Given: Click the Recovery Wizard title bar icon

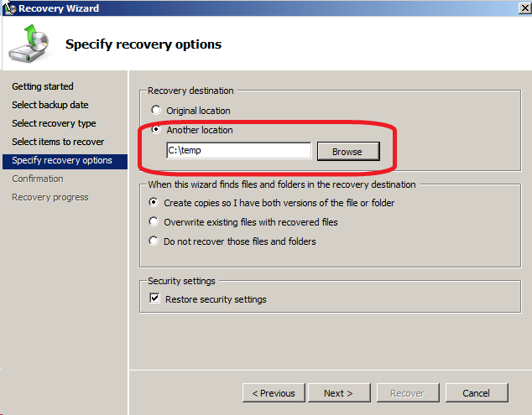Looking at the screenshot, I should pos(10,8).
